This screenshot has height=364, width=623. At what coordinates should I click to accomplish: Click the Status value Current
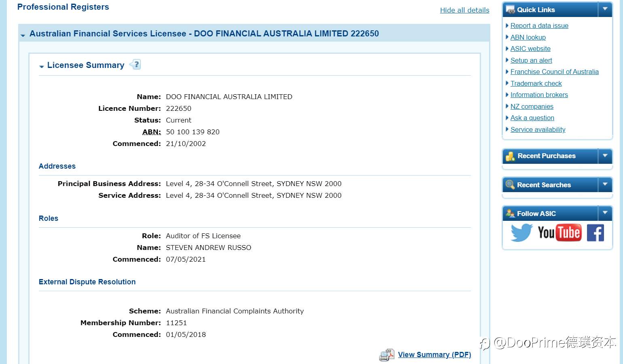pyautogui.click(x=178, y=120)
